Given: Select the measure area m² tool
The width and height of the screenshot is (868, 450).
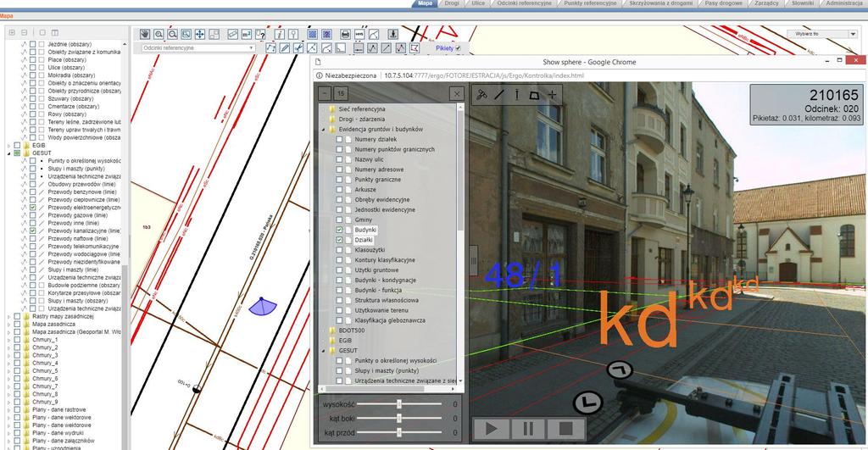Looking at the screenshot, I should [x=247, y=34].
